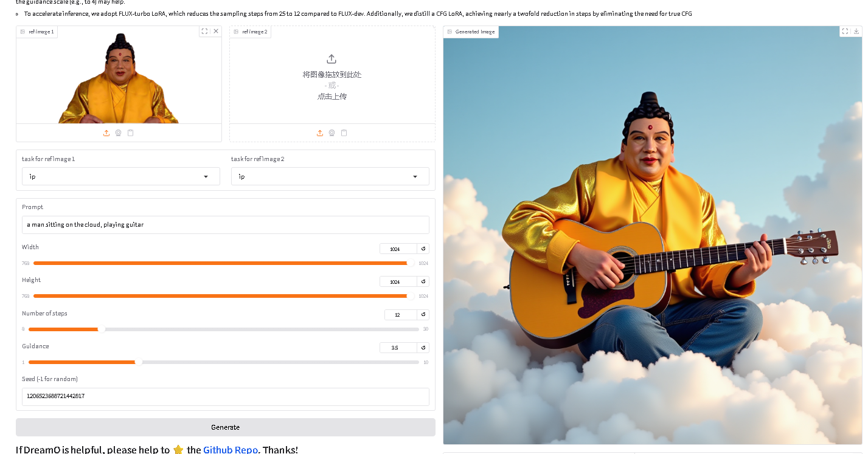Reset the Height value to default
Image resolution: width=868 pixels, height=454 pixels.
pos(423,281)
